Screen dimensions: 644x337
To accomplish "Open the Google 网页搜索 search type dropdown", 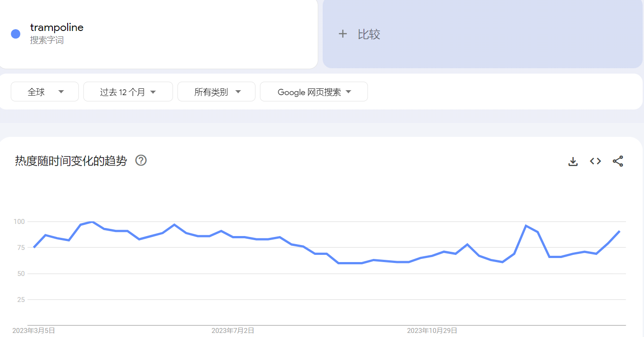I will [314, 92].
